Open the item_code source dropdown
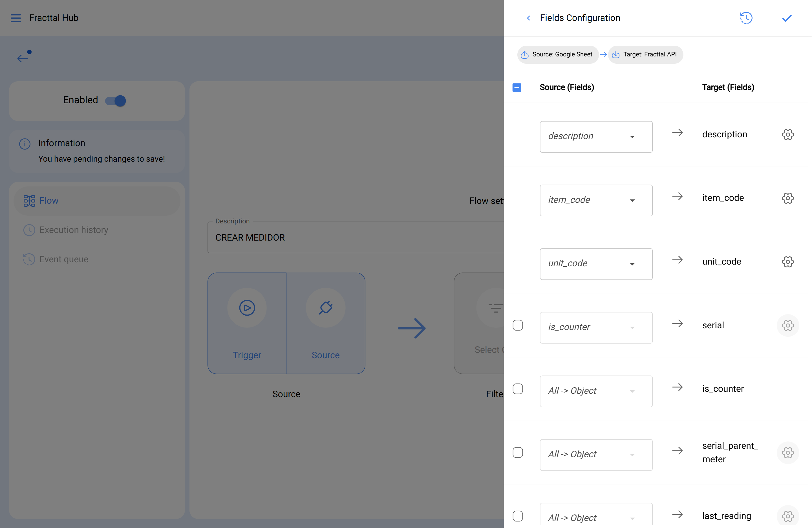This screenshot has width=812, height=528. [x=596, y=200]
